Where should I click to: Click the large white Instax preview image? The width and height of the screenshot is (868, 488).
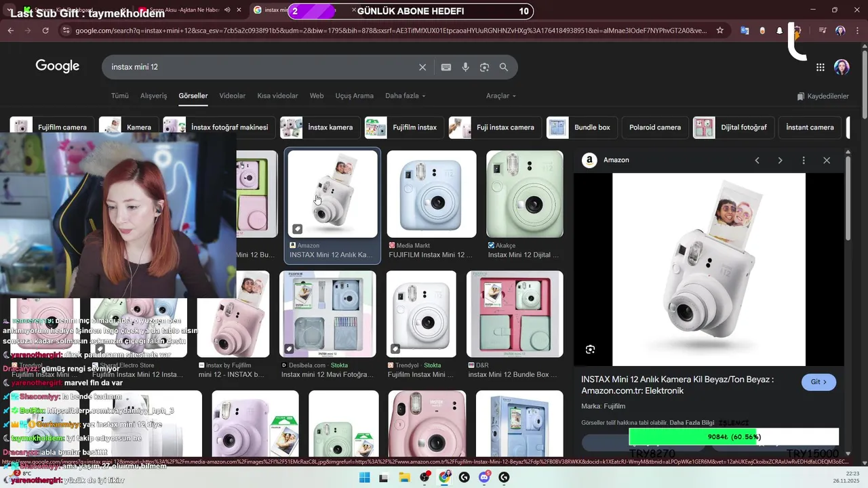tap(709, 269)
